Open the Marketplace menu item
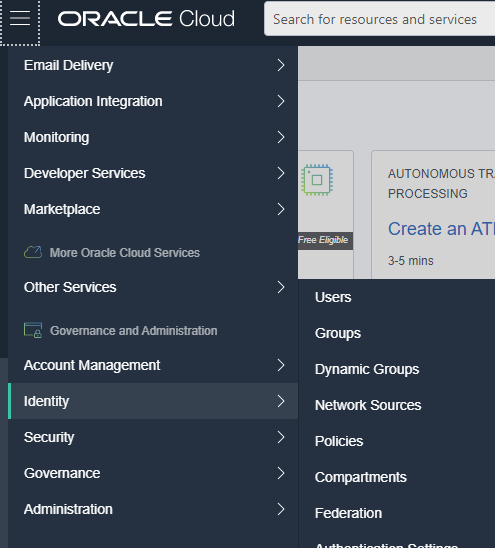Viewport: 495px width, 548px height. [153, 209]
